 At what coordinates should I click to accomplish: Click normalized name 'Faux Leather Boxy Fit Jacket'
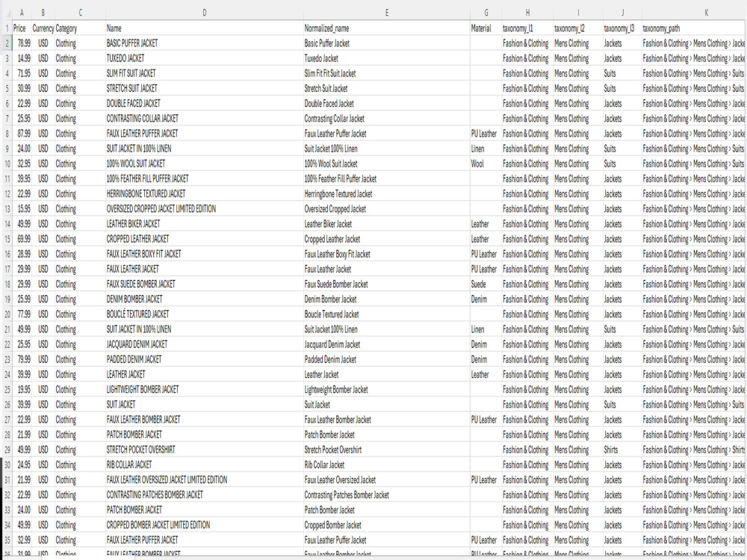click(386, 255)
